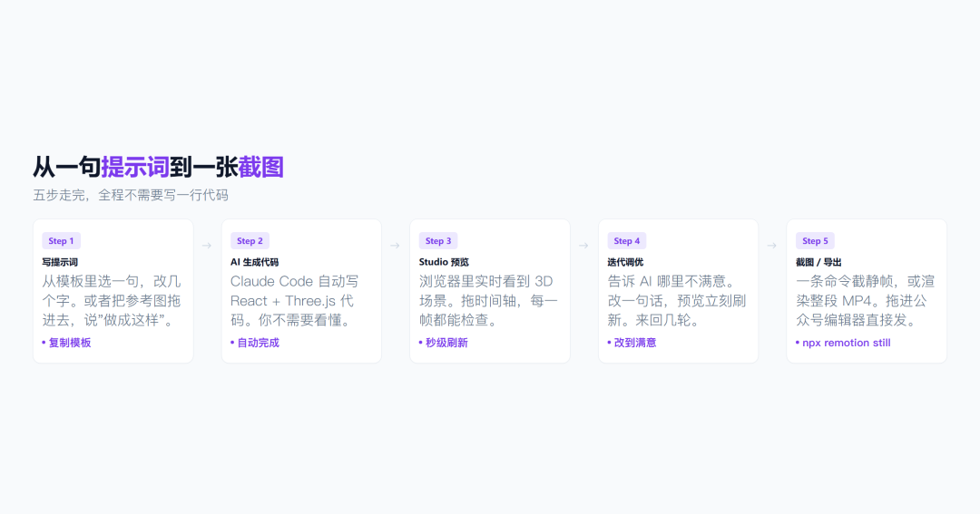Click the npx remotion still command

pos(843,343)
